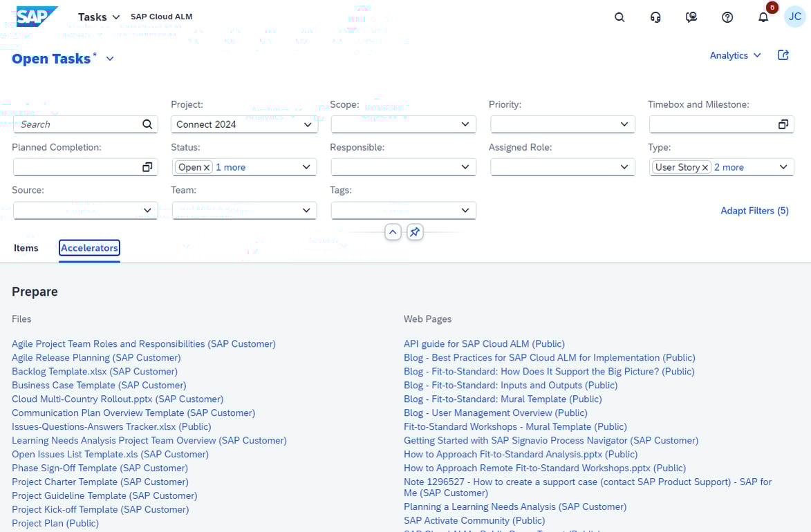The height and width of the screenshot is (532, 811).
Task: Open the feedback chat icon
Action: pyautogui.click(x=691, y=17)
